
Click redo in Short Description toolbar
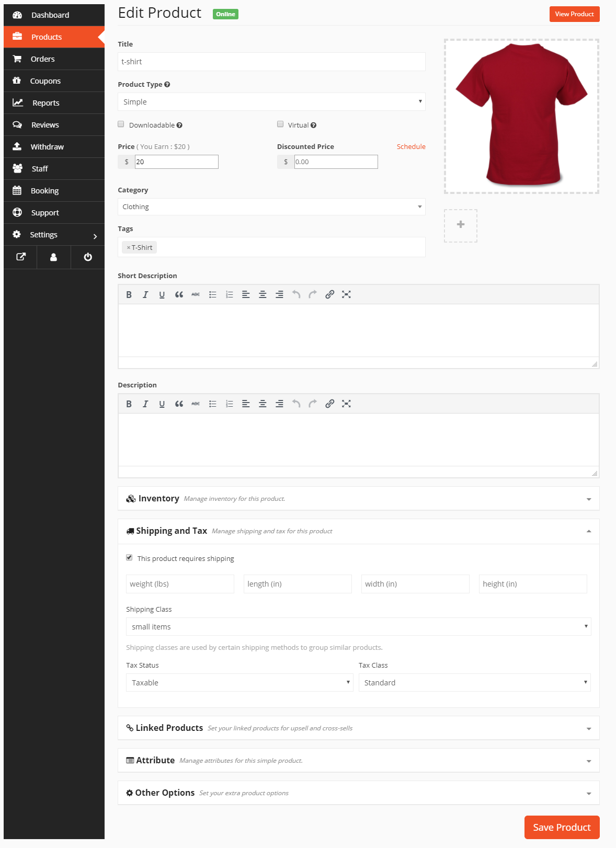coord(313,294)
